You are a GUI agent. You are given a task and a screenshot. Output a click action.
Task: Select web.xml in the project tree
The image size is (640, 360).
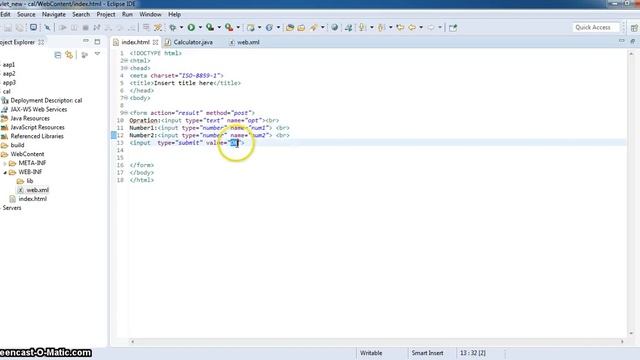point(38,190)
